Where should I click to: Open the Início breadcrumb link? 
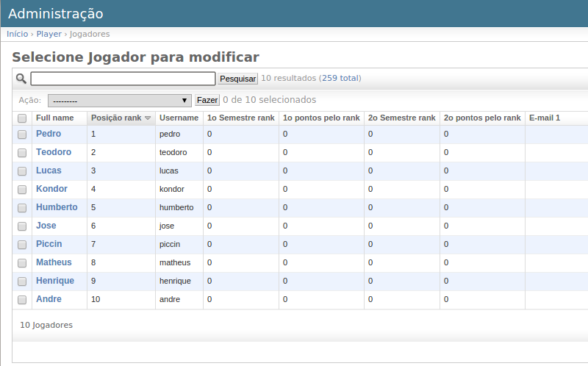coord(17,34)
